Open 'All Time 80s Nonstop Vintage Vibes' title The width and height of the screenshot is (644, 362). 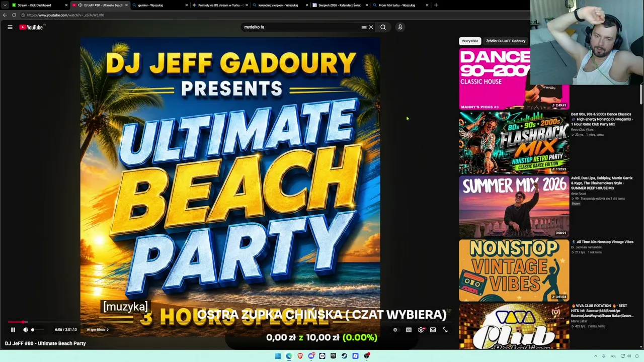(x=602, y=242)
